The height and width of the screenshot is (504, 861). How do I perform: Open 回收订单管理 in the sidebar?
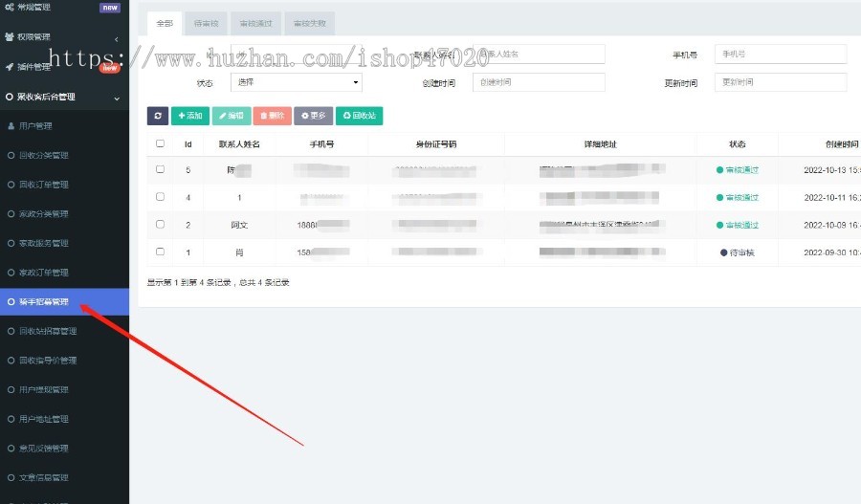point(44,185)
